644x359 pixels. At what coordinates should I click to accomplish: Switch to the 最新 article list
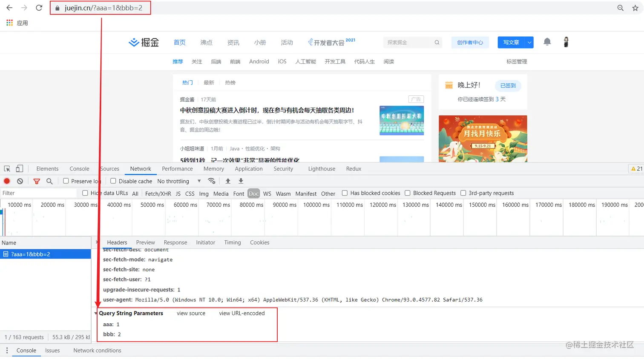coord(209,83)
